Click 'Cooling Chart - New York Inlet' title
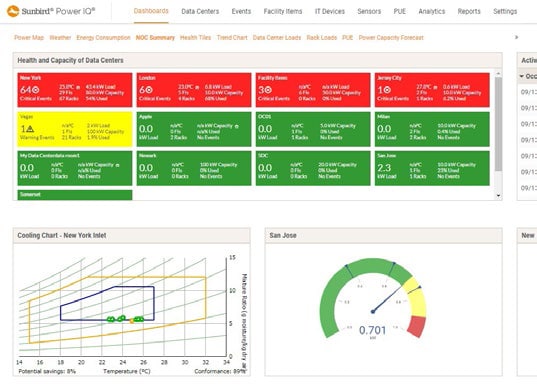The width and height of the screenshot is (537, 387). click(62, 236)
